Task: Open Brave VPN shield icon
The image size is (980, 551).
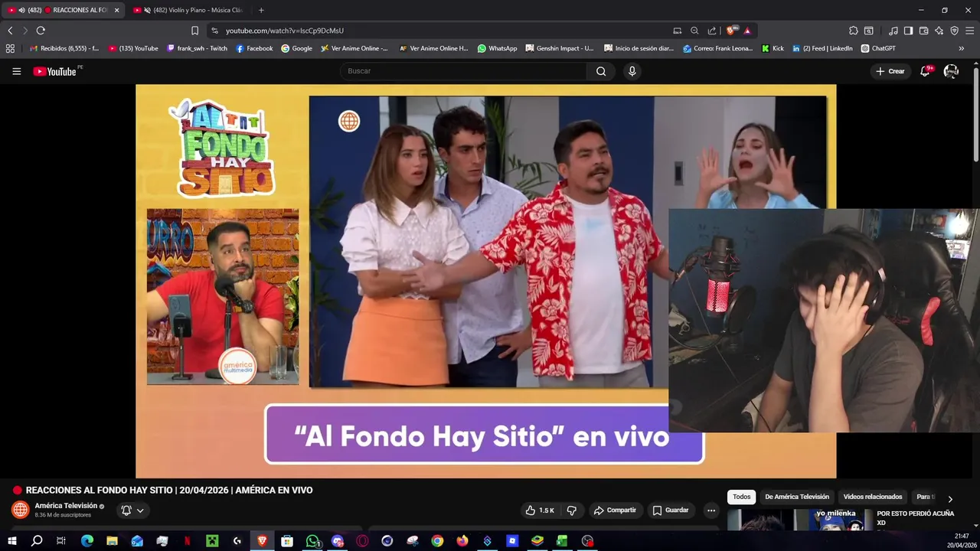Action: pyautogui.click(x=954, y=31)
